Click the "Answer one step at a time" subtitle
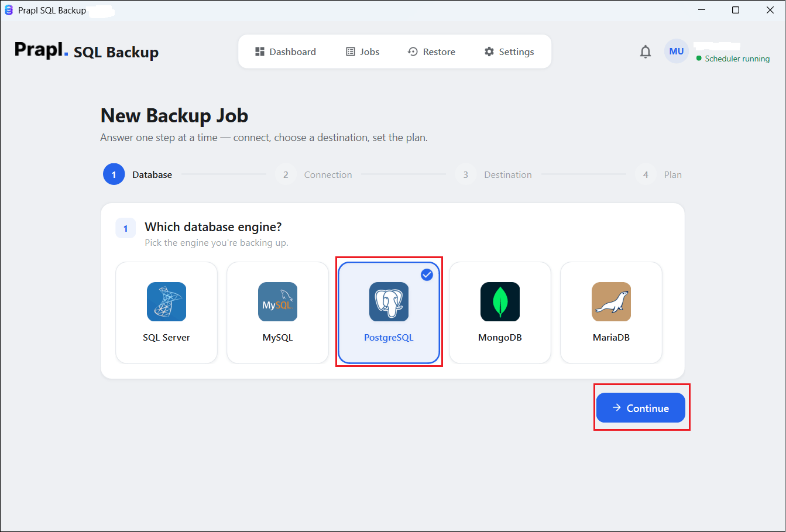Image resolution: width=786 pixels, height=532 pixels. tap(264, 138)
